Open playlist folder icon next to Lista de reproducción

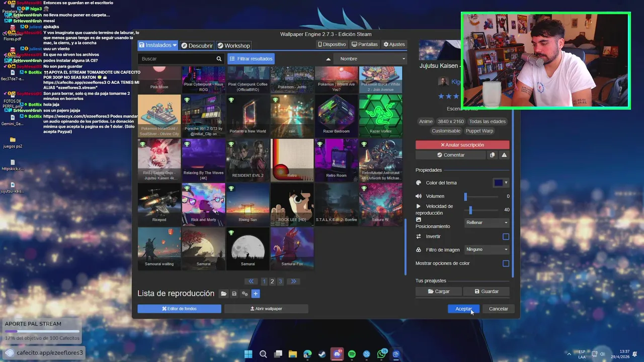point(224,294)
